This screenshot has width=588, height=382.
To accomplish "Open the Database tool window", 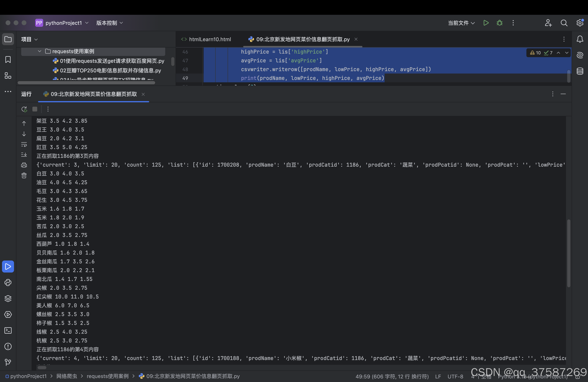I will (580, 71).
